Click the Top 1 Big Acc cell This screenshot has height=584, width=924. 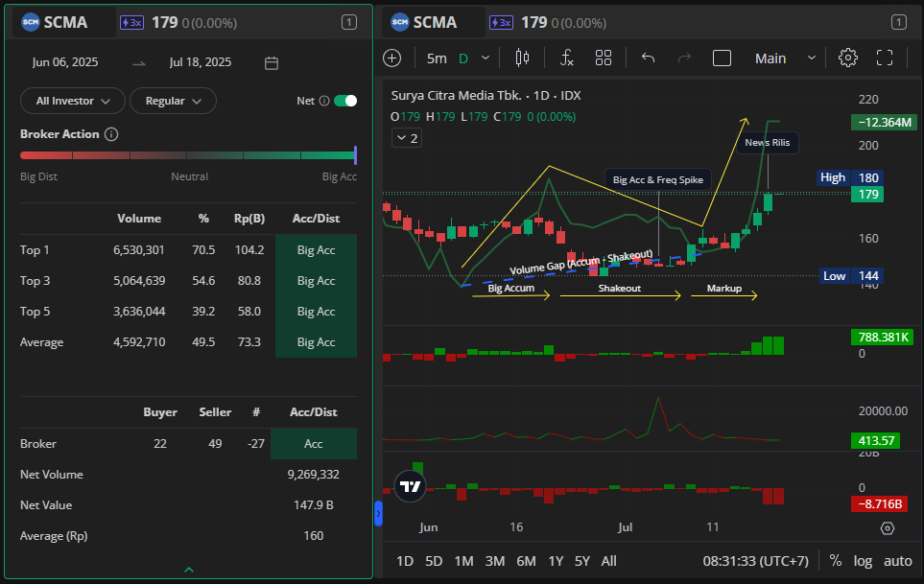pyautogui.click(x=316, y=250)
